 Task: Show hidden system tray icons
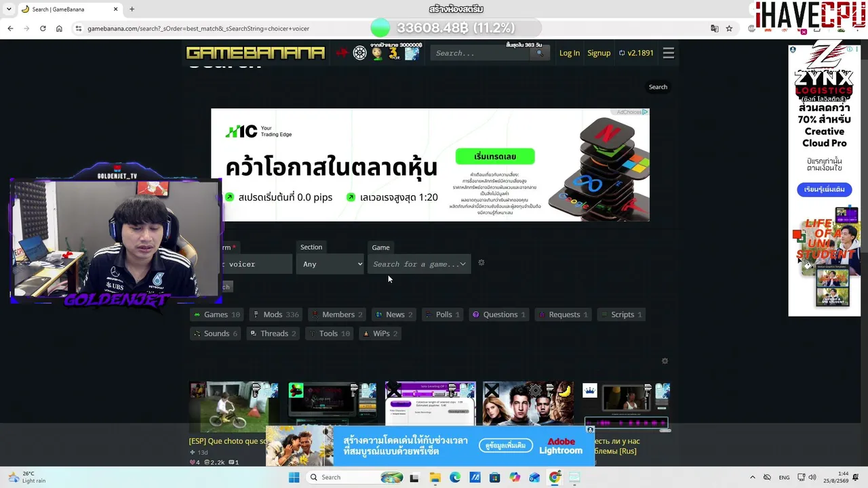(x=752, y=477)
